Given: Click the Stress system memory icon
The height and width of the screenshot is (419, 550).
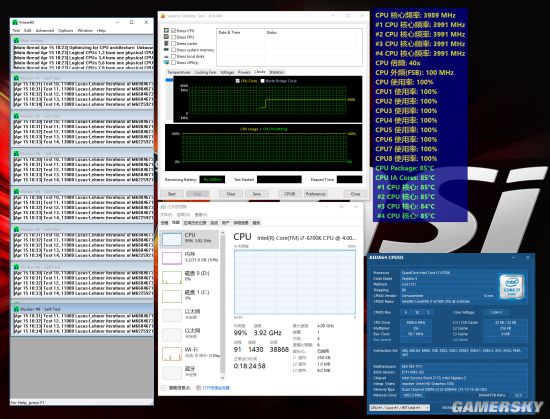Looking at the screenshot, I should [166, 50].
